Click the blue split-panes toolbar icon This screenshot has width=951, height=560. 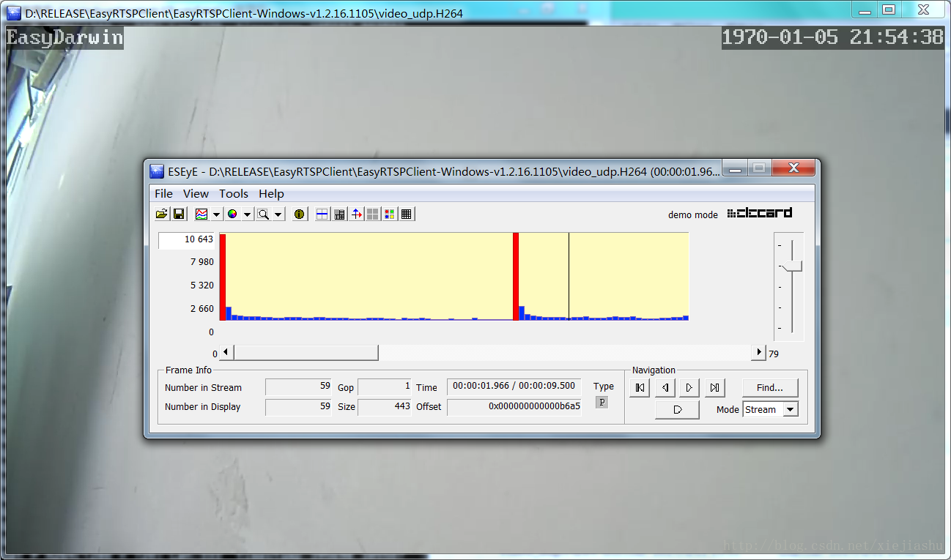pyautogui.click(x=322, y=214)
